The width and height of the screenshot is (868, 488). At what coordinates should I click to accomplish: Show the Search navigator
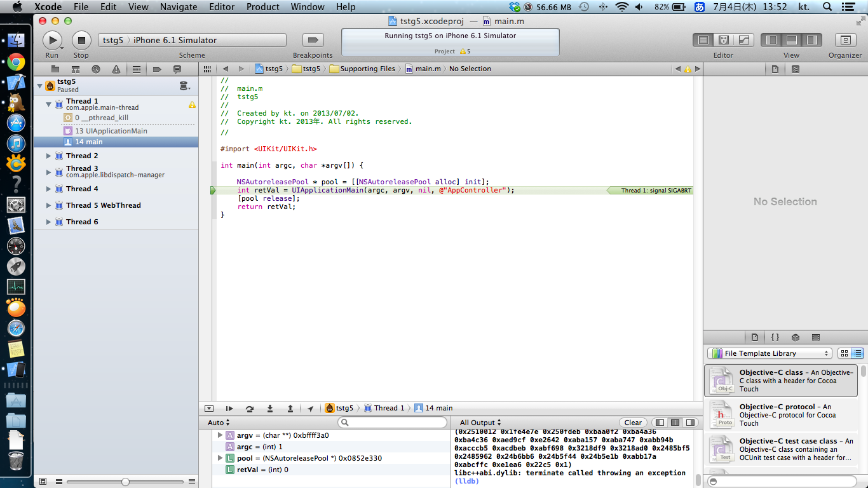pos(96,69)
